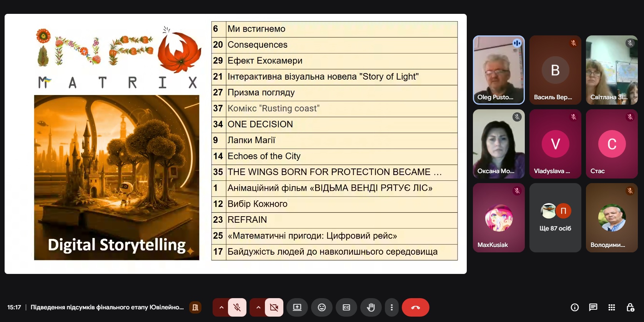This screenshot has width=644, height=322.
Task: Raise hand in the meeting
Action: [x=371, y=307]
